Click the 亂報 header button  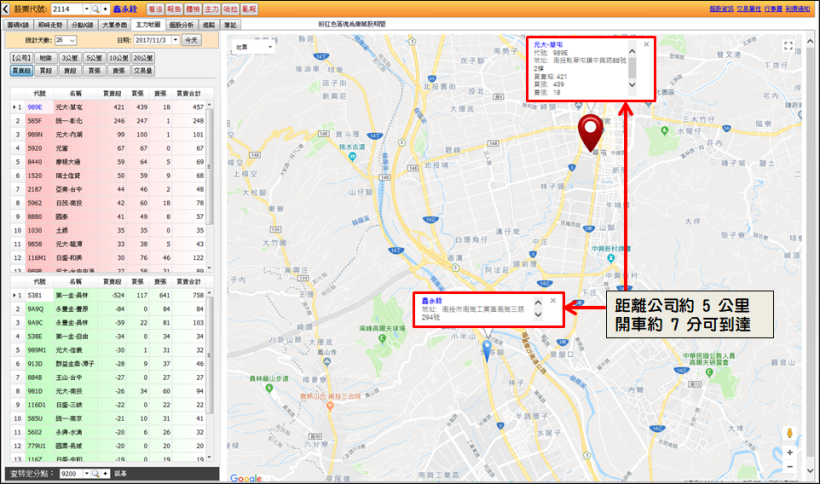tap(249, 9)
